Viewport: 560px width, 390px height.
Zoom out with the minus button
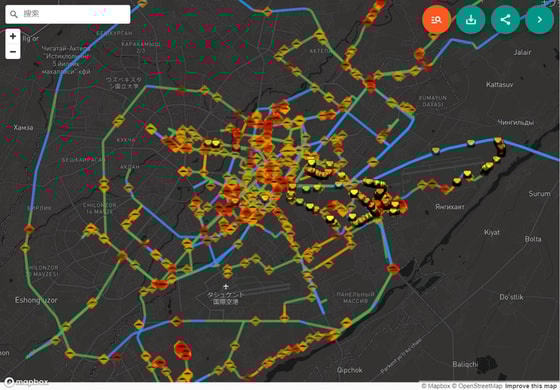click(13, 52)
